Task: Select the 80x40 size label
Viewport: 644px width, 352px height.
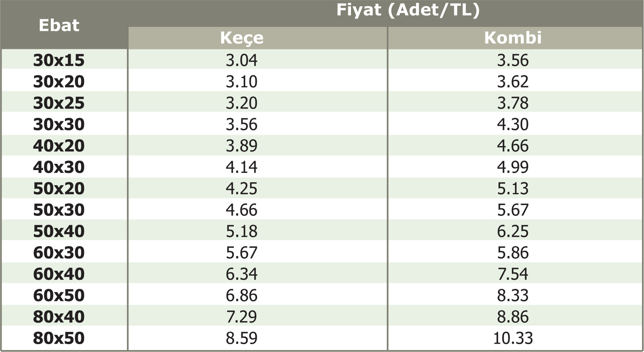Action: click(59, 317)
